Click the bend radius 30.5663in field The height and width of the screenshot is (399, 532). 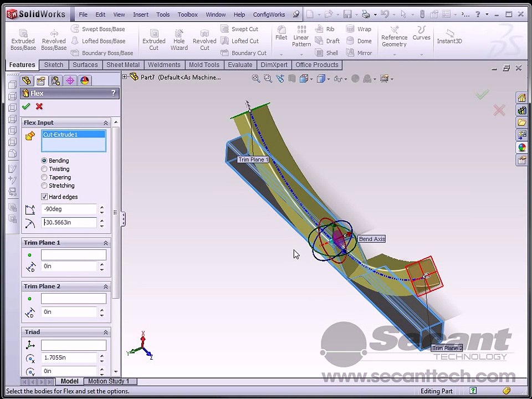pos(69,223)
